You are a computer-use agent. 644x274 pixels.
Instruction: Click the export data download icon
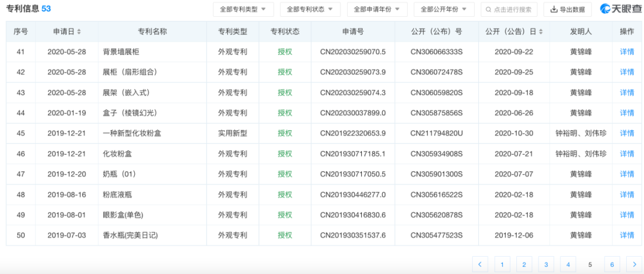tap(554, 10)
